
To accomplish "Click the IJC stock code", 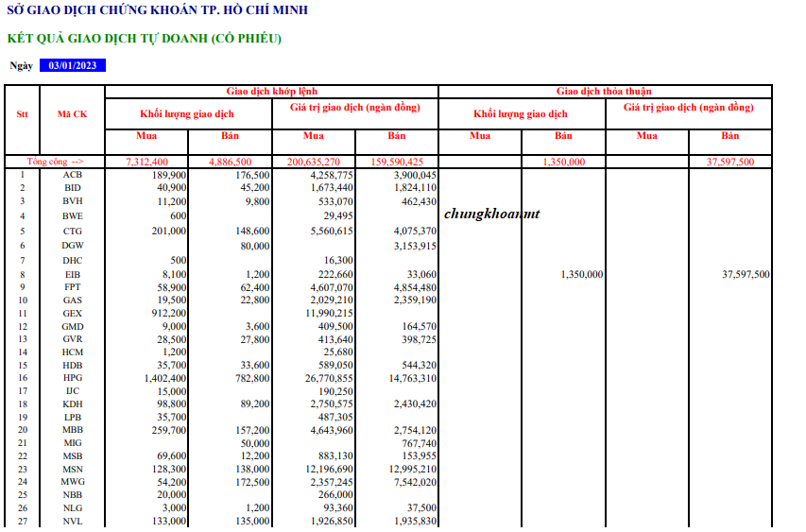I will tap(73, 391).
